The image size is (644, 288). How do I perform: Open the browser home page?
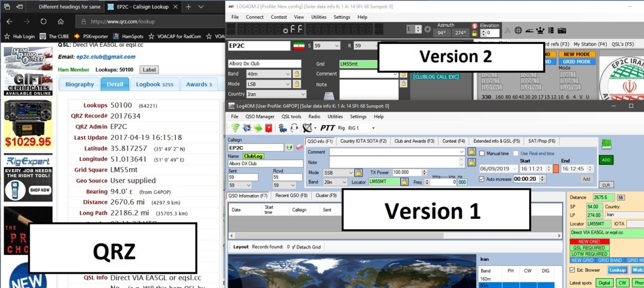(61, 22)
